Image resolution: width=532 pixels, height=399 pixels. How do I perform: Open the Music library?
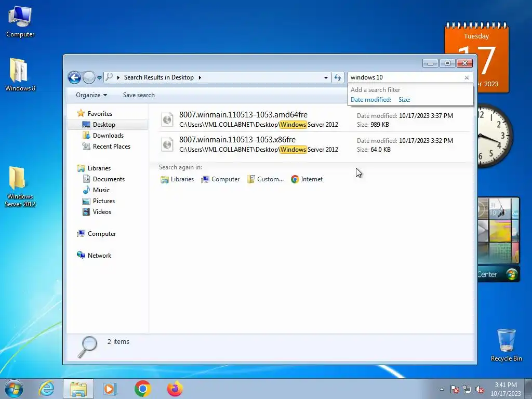pos(101,190)
